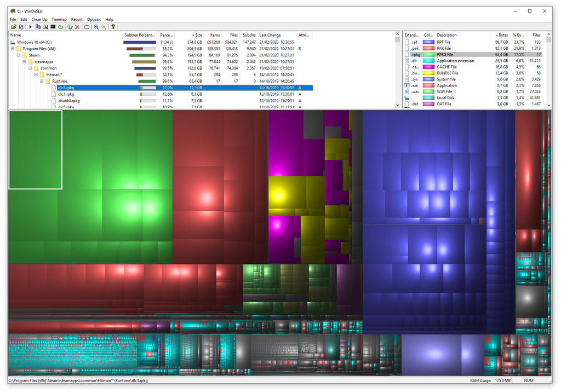Image resolution: width=561 pixels, height=392 pixels.
Task: Sort extensions by the Bytes column header
Action: click(x=501, y=34)
